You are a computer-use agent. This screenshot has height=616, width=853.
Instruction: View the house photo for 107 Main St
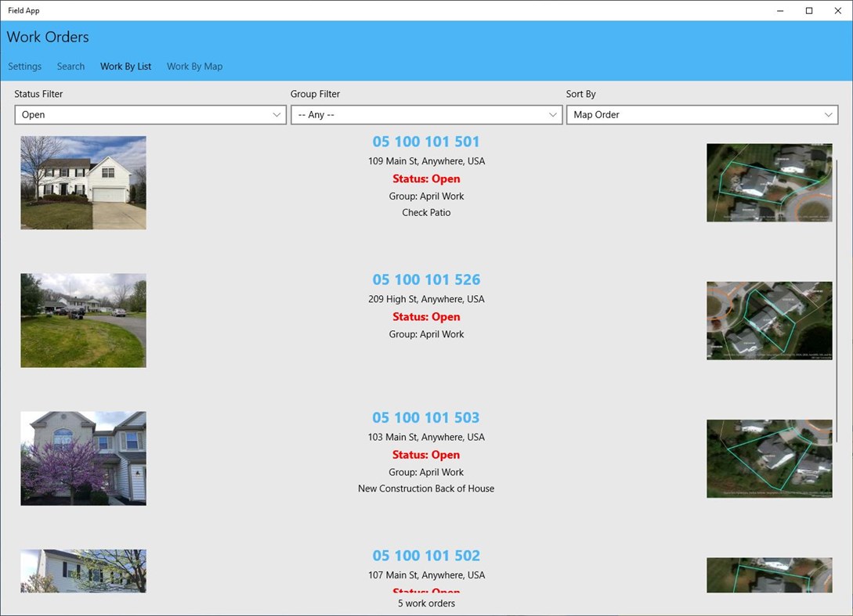point(83,571)
